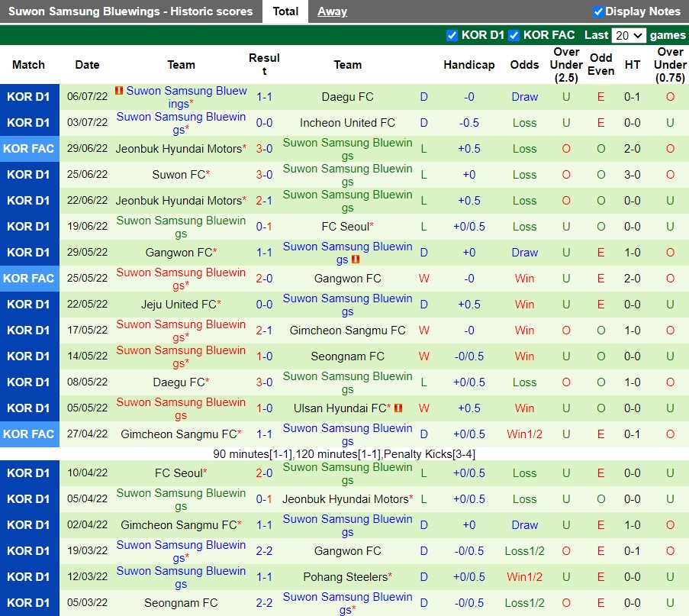This screenshot has width=689, height=616.
Task: Disable the KOR FAC filter checkbox
Action: tap(514, 34)
